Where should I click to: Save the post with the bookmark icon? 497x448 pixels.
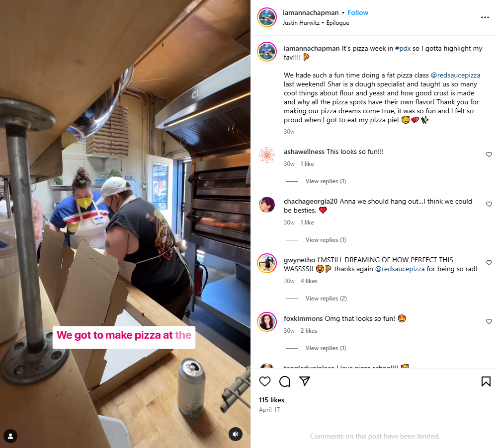coord(486,381)
